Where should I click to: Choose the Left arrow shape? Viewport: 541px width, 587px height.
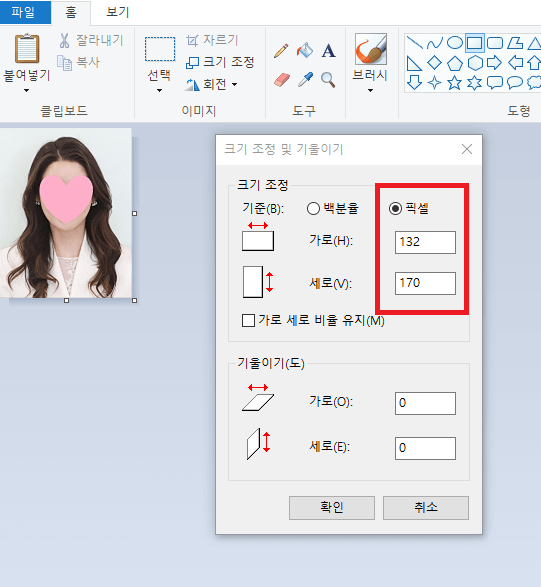pos(515,63)
